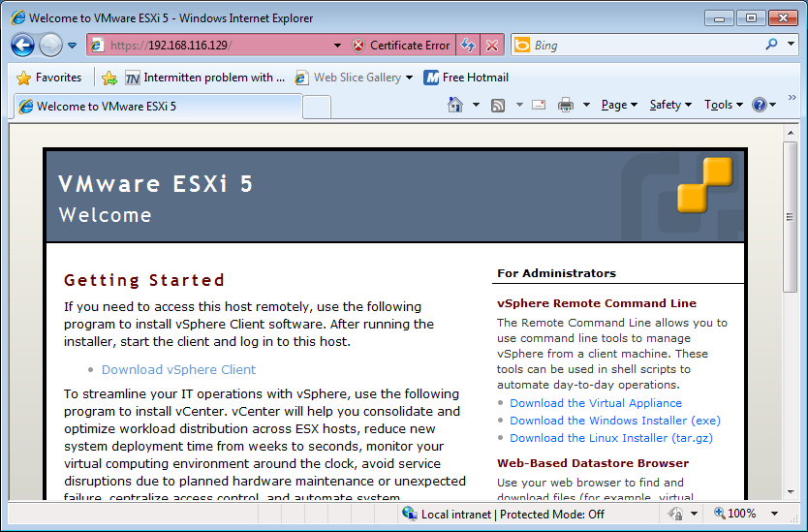Click the Home icon in command bar
The height and width of the screenshot is (532, 808).
455,105
